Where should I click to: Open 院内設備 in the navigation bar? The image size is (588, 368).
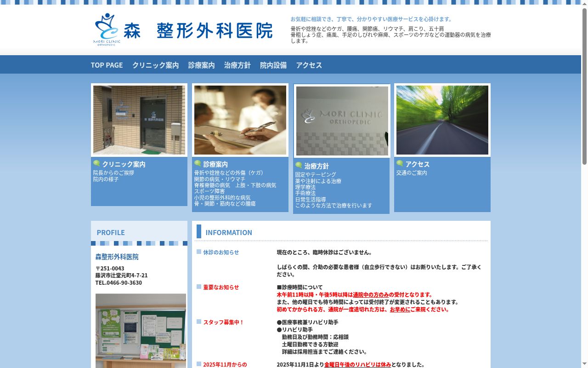click(273, 65)
